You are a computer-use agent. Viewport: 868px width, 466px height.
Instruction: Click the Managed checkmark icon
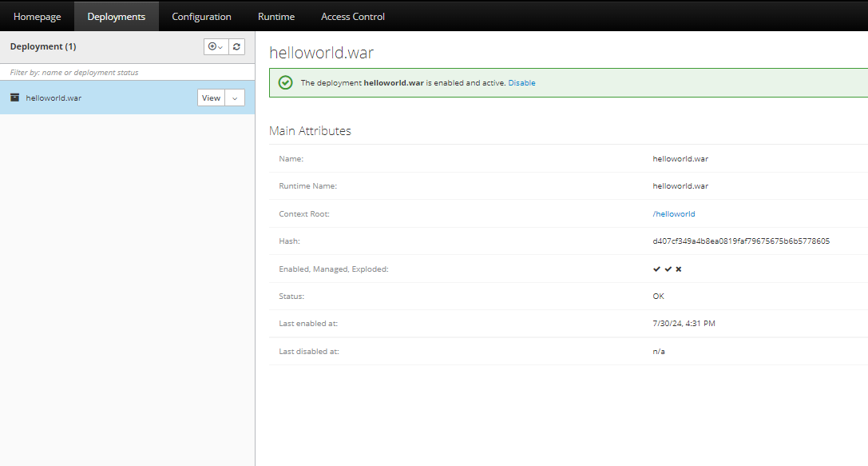click(668, 269)
